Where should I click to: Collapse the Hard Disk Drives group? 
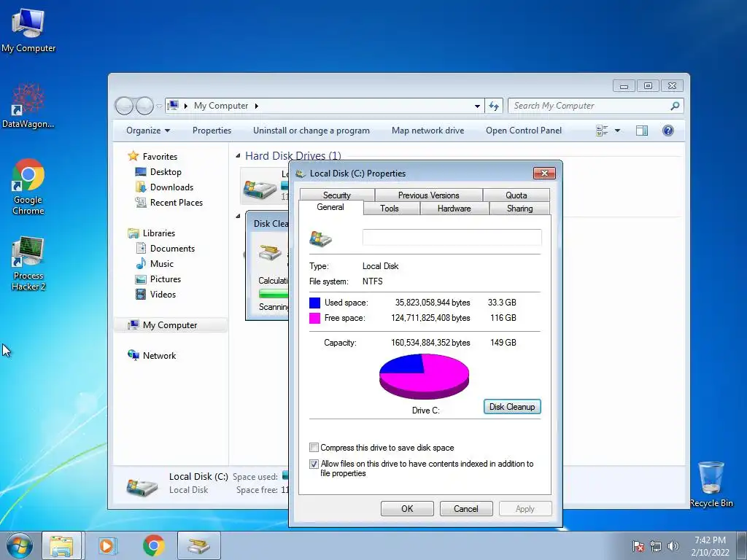[238, 156]
